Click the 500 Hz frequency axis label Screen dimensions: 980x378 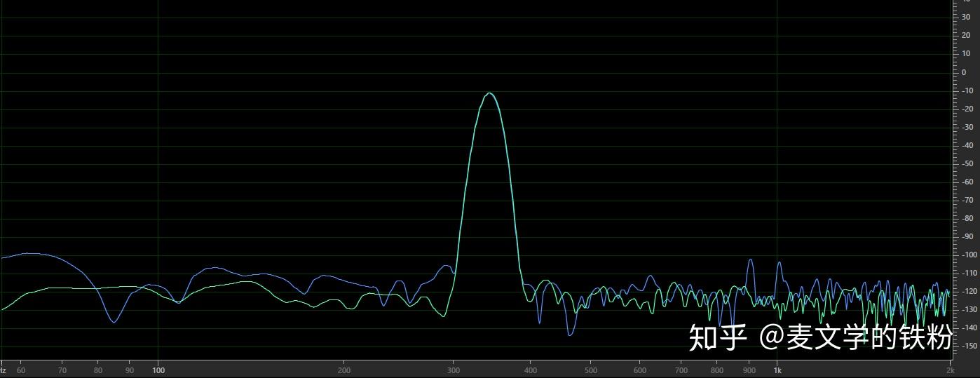click(x=591, y=370)
